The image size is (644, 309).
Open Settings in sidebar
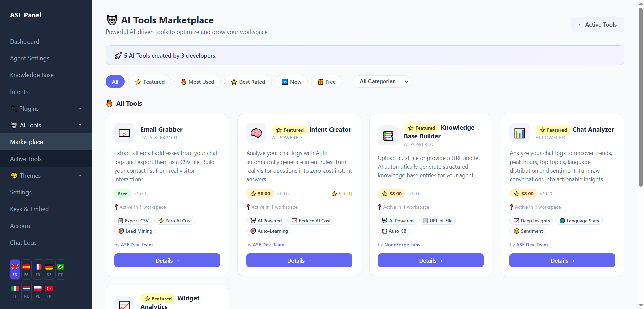coord(46,192)
